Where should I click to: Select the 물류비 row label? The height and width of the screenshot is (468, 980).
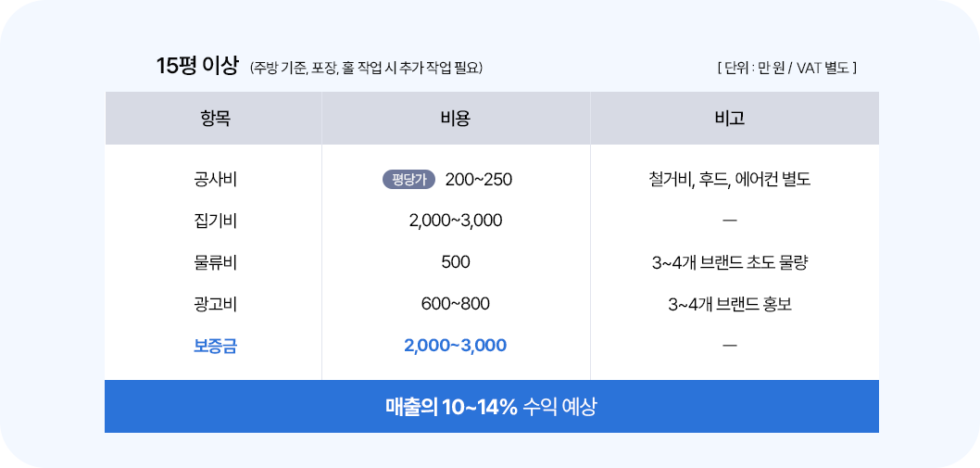215,262
